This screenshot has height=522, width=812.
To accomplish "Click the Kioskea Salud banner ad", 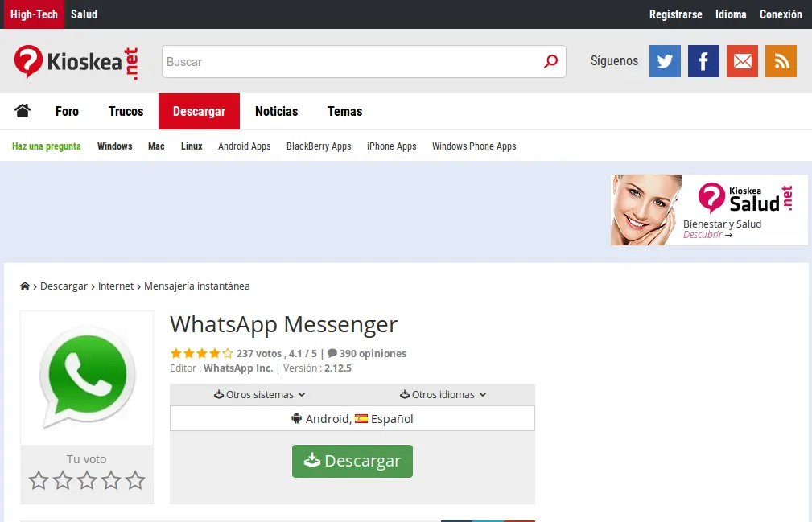I will coord(709,210).
